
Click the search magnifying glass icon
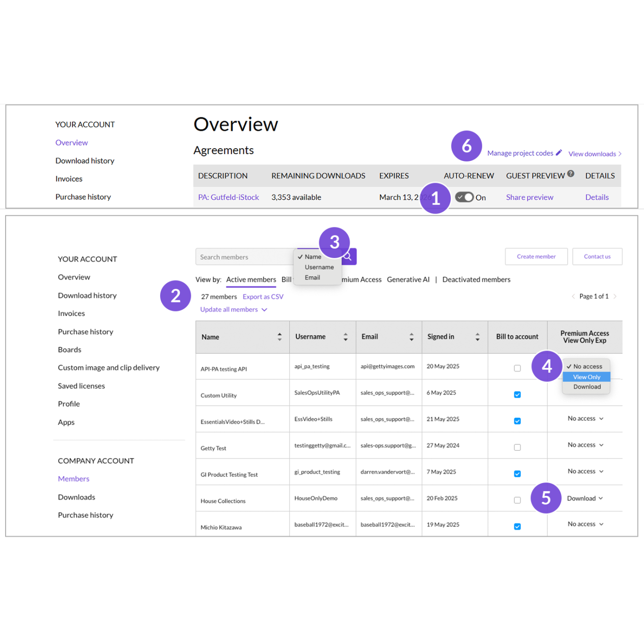coord(347,256)
